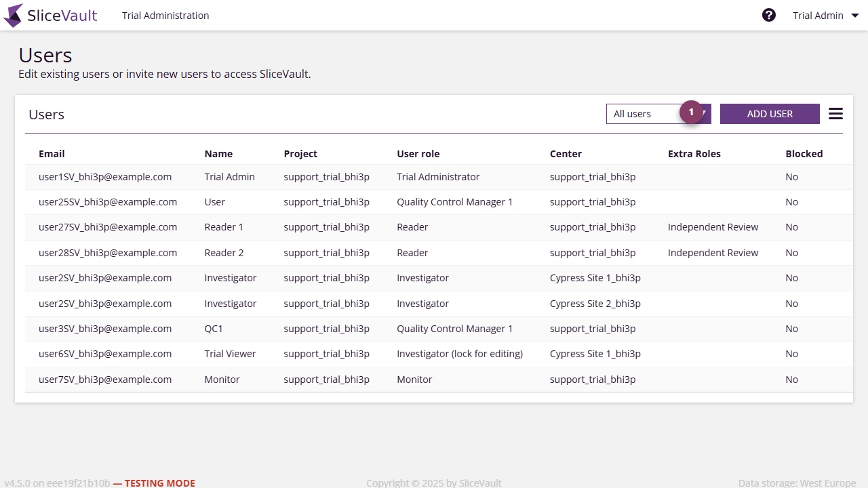Click Cypress Site 1_bhi3p in Trial Viewer row

click(595, 354)
